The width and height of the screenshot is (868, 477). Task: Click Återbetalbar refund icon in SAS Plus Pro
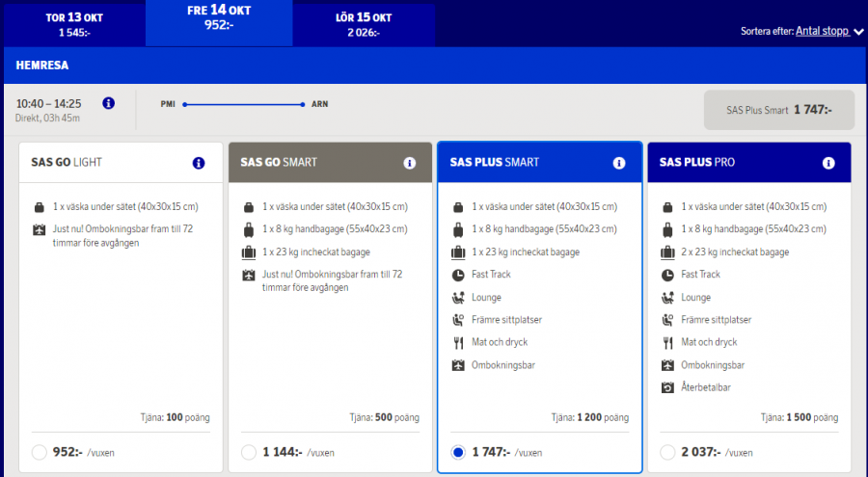(x=667, y=387)
